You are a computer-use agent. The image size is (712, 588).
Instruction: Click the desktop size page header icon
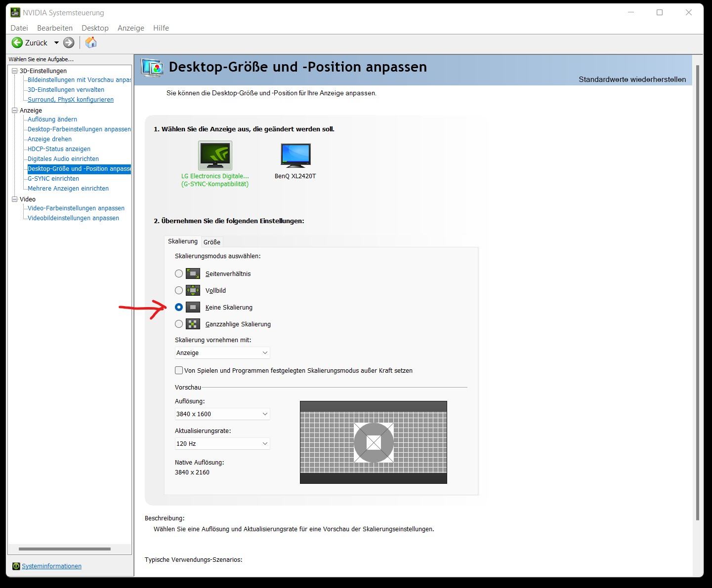(x=152, y=67)
